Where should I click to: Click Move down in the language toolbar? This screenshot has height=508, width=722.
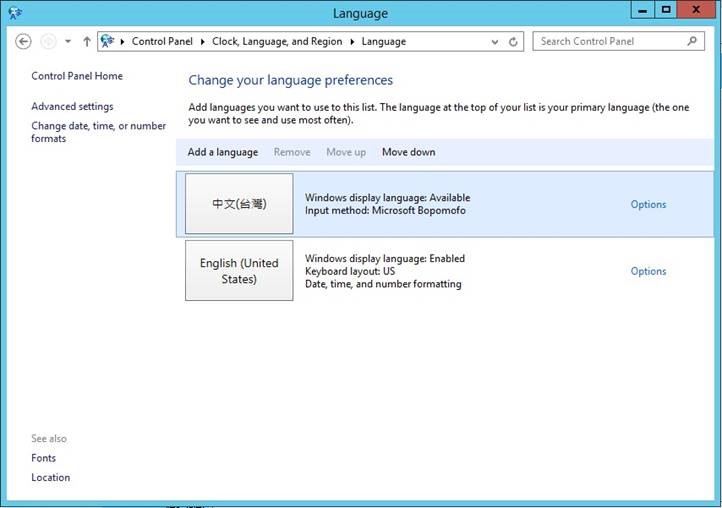tap(408, 152)
